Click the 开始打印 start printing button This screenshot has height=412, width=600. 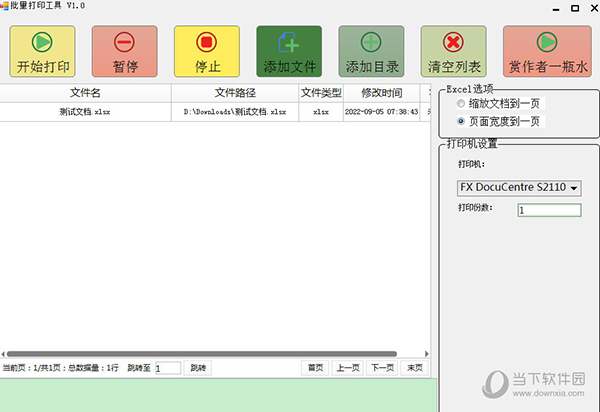point(42,52)
